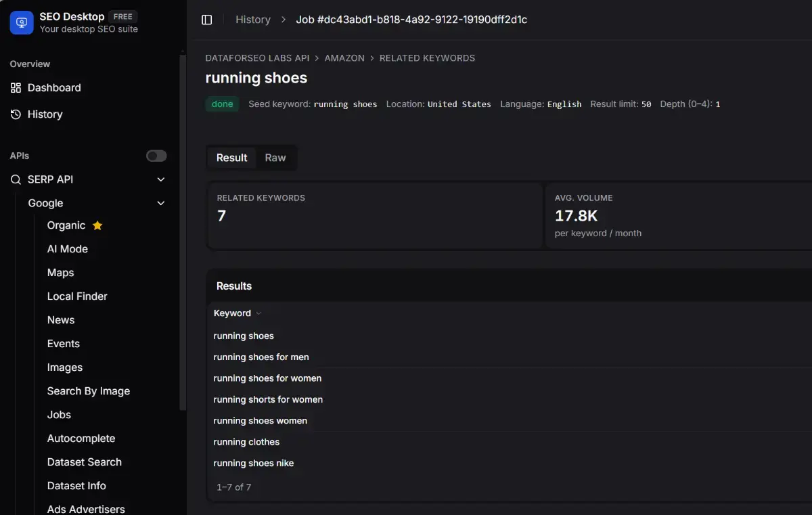The height and width of the screenshot is (515, 812).
Task: Open Autocomplete from the sidebar
Action: (x=81, y=438)
